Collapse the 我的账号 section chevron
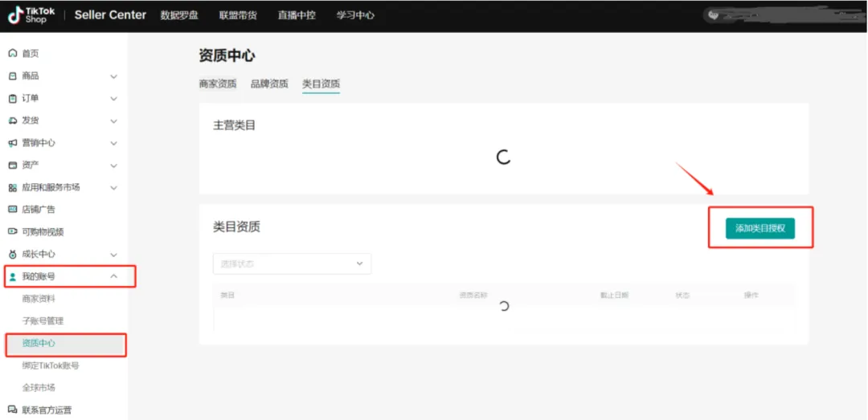 (113, 276)
